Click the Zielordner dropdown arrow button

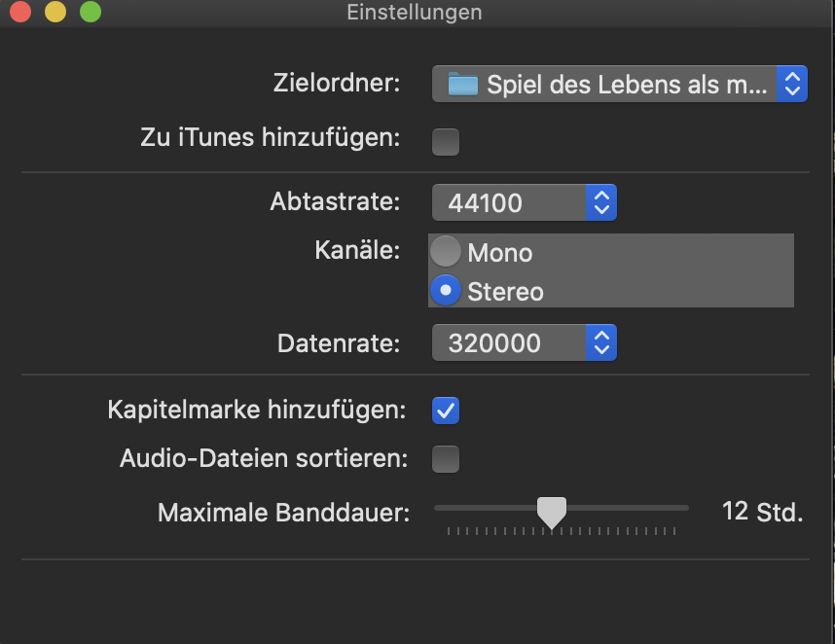coord(792,85)
